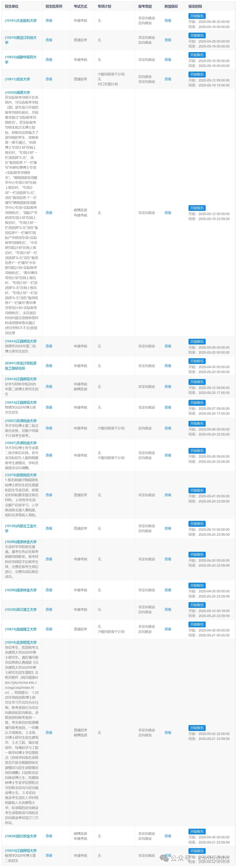View 招生院系所 for 安徽财经大学

pos(49,495)
